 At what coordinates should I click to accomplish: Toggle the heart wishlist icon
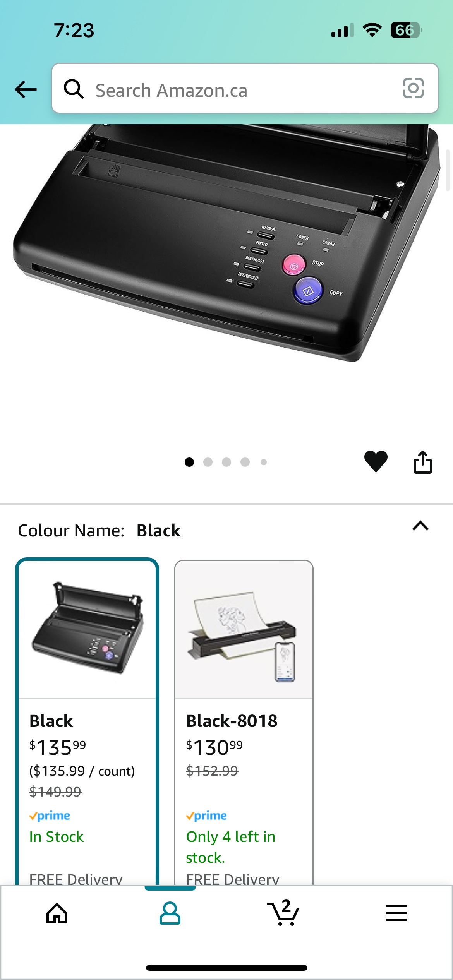click(x=376, y=461)
